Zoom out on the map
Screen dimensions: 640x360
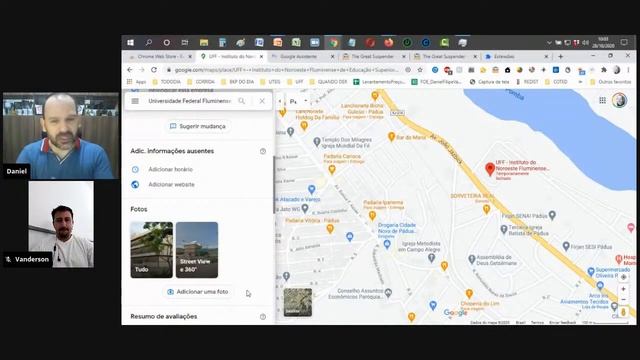click(x=623, y=299)
